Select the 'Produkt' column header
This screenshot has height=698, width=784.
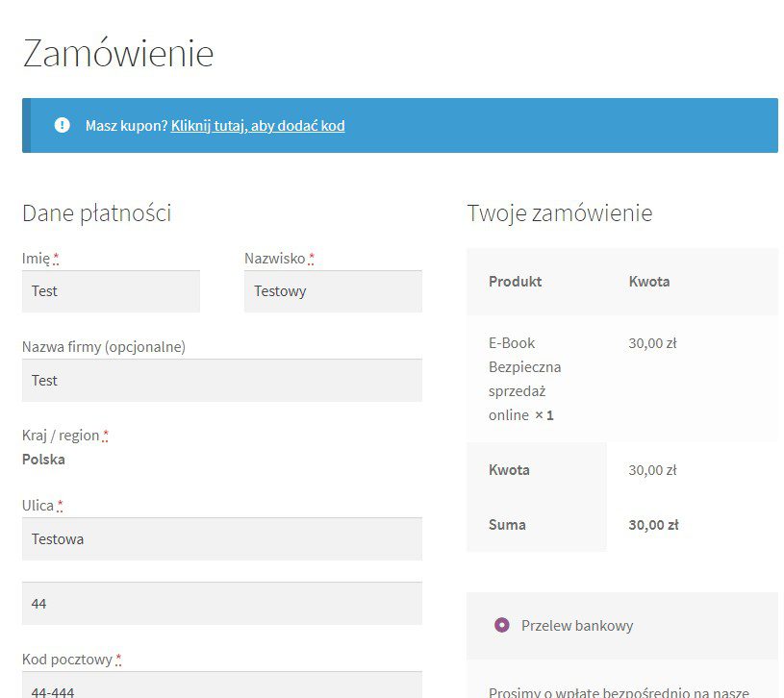point(515,282)
